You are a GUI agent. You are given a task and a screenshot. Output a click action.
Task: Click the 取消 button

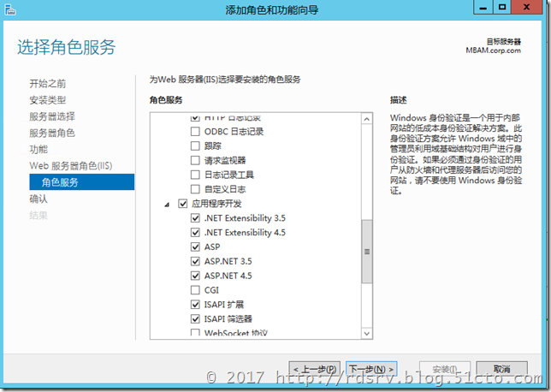501,369
